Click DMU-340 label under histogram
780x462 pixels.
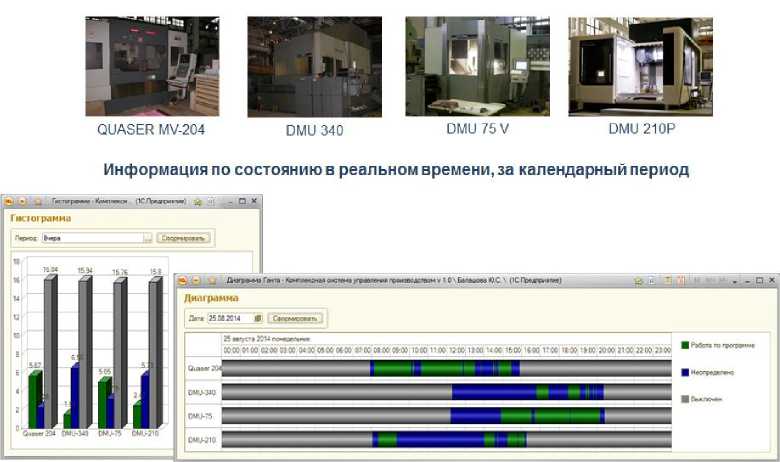coord(75,434)
